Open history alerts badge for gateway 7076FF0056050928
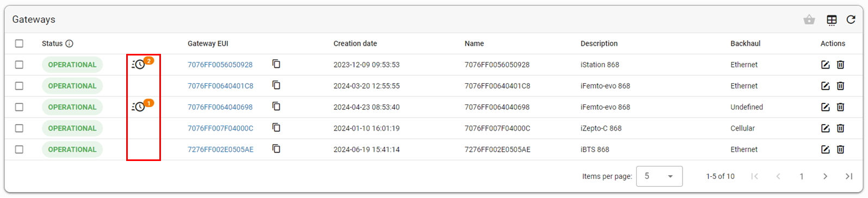 pos(142,64)
